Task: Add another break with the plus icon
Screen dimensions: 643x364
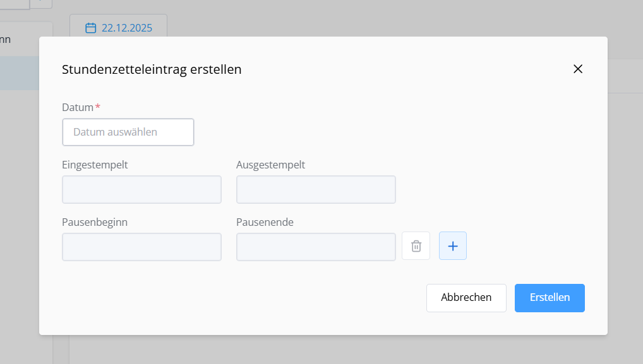Action: (452, 246)
